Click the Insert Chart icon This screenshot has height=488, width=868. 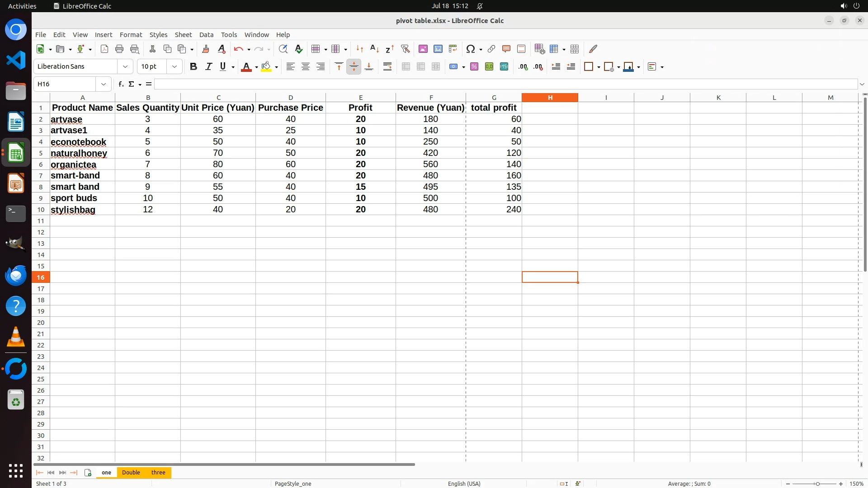click(x=438, y=49)
